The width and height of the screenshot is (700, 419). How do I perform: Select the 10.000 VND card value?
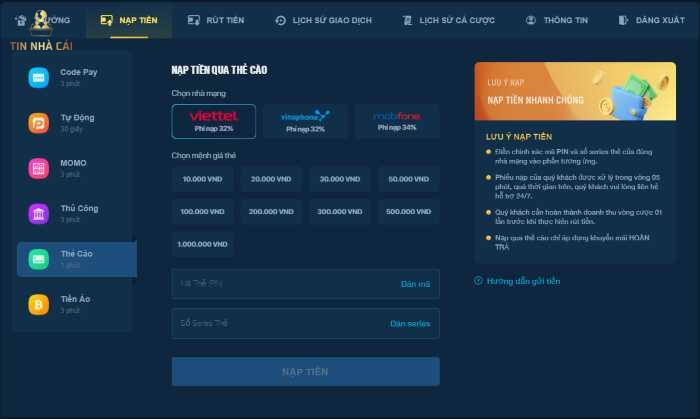pyautogui.click(x=202, y=179)
